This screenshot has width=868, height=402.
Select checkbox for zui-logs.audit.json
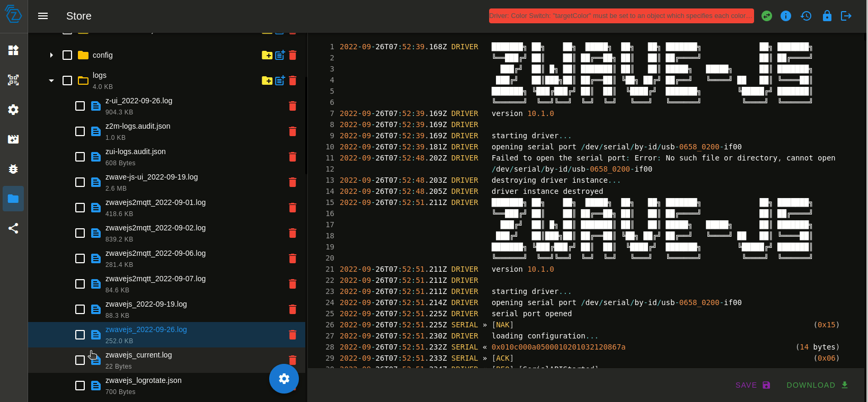[80, 157]
